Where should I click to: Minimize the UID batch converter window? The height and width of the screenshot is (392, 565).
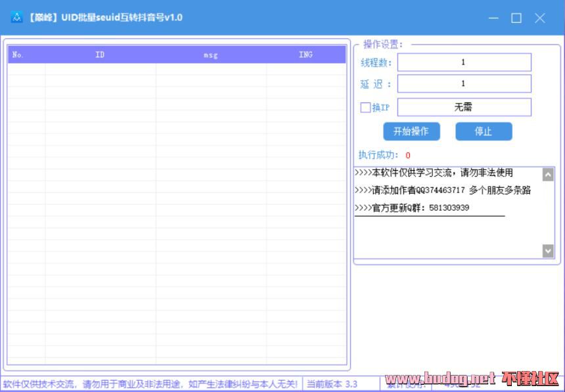pos(493,18)
